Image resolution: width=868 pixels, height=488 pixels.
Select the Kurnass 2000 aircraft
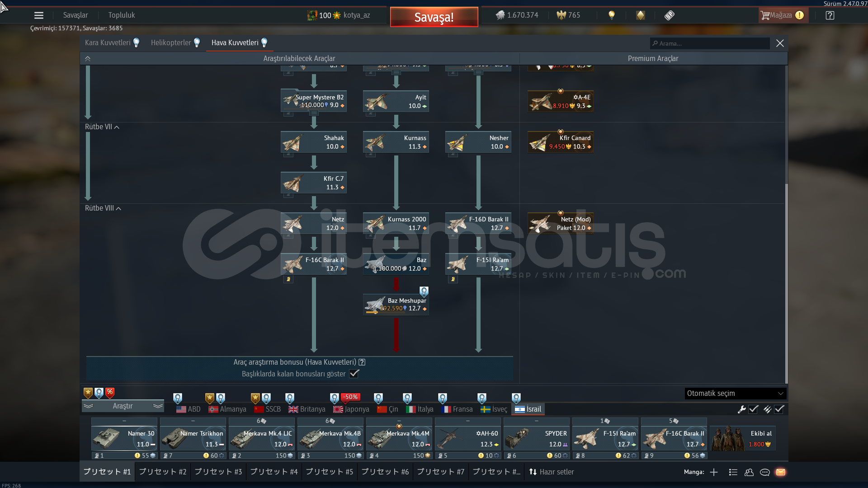point(396,223)
